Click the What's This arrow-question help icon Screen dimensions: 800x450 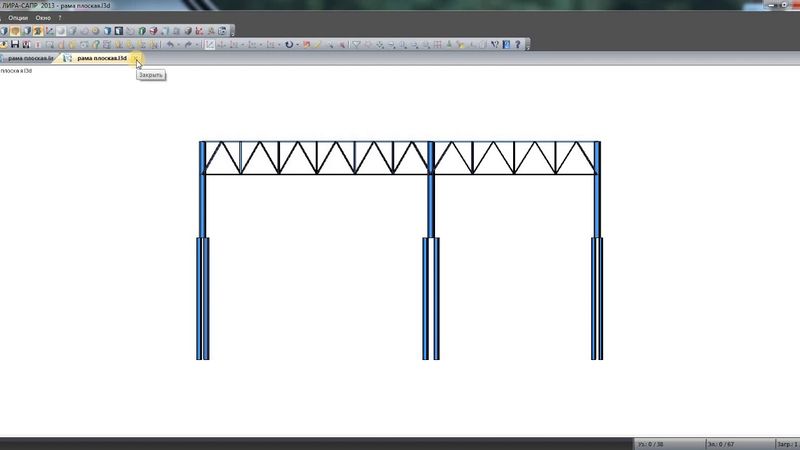point(494,44)
